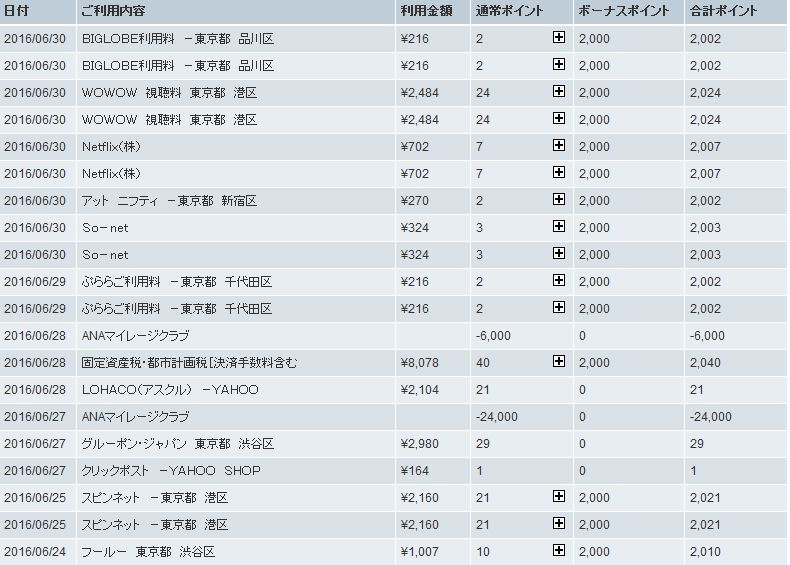Click the 2,010 total points value
Image resolution: width=790 pixels, height=565 pixels.
[705, 552]
